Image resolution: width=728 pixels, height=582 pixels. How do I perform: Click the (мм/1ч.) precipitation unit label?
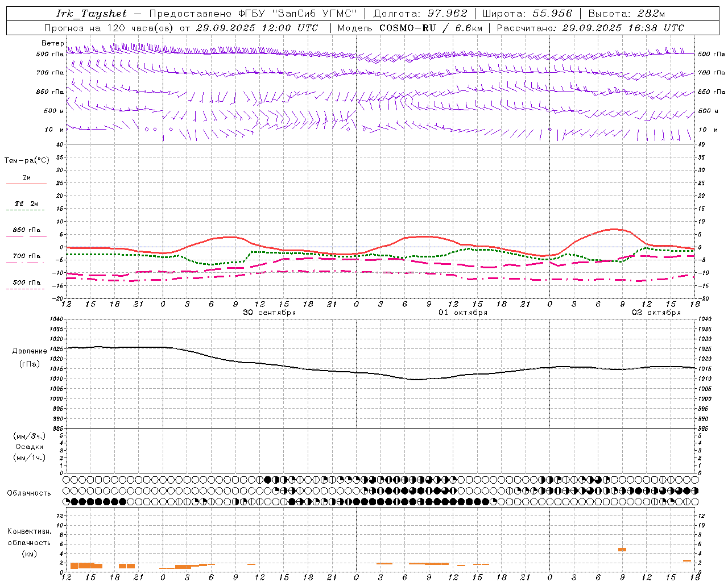30,458
